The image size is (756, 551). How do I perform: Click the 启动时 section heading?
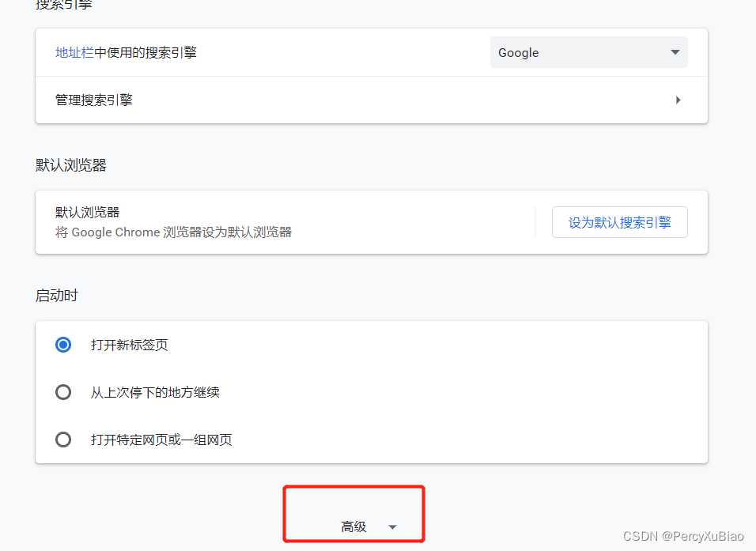pos(56,296)
